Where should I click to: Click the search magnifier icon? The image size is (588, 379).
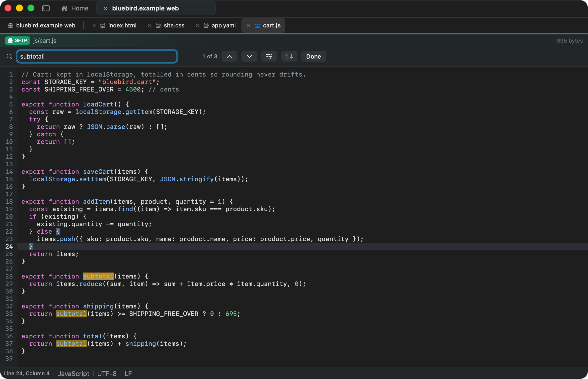9,56
